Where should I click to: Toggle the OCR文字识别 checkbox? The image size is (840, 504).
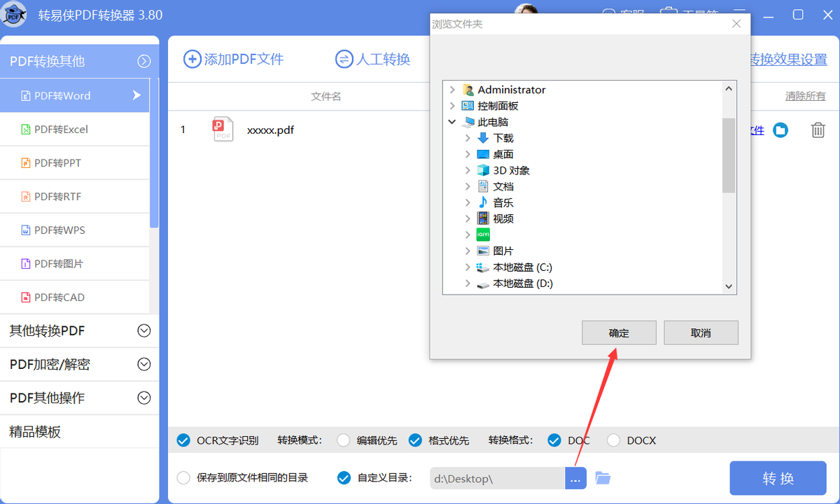click(x=183, y=440)
